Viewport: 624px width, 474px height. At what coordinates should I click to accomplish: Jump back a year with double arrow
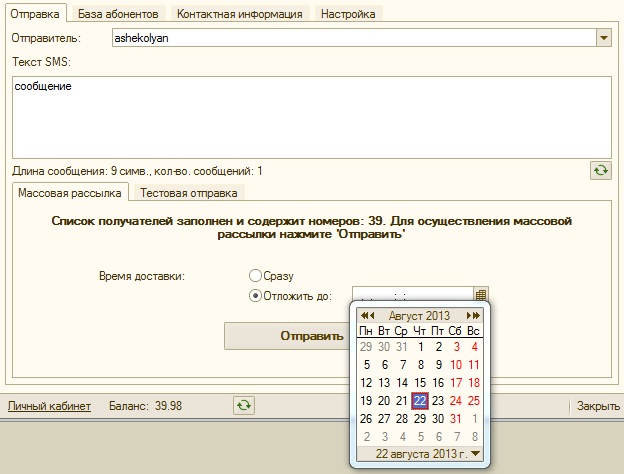pyautogui.click(x=365, y=316)
